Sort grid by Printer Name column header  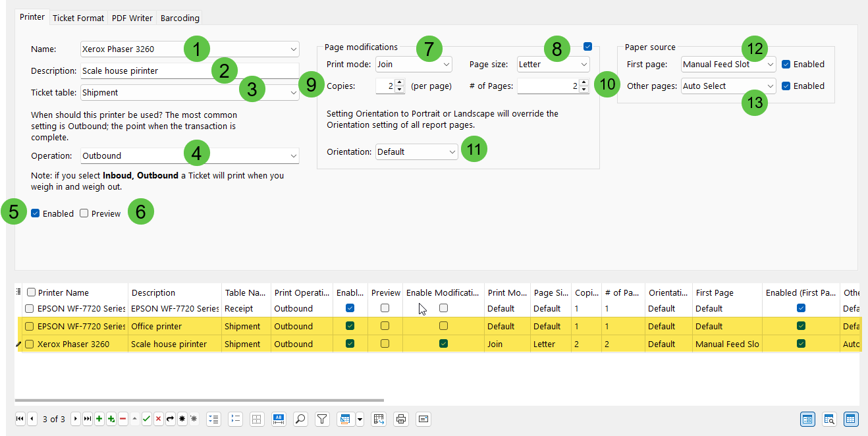coord(63,292)
